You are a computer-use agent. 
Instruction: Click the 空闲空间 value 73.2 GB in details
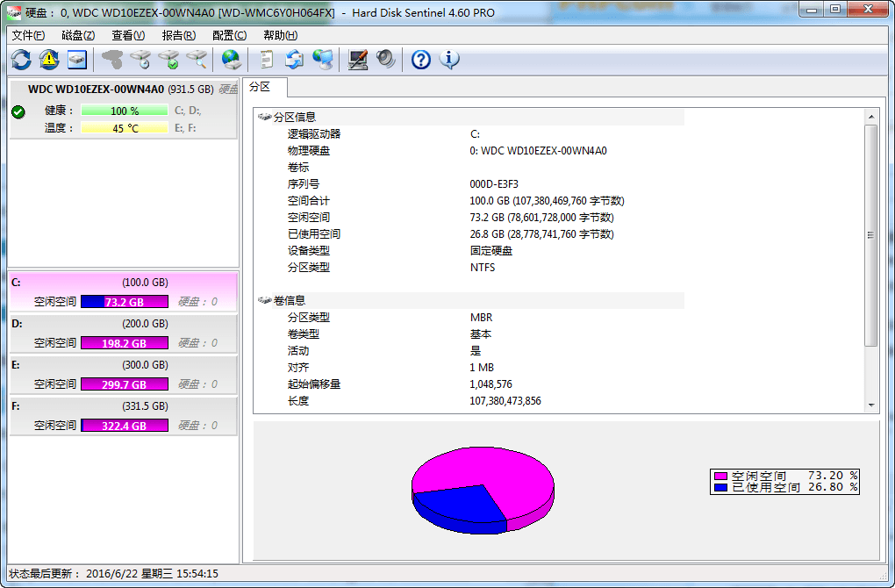541,217
